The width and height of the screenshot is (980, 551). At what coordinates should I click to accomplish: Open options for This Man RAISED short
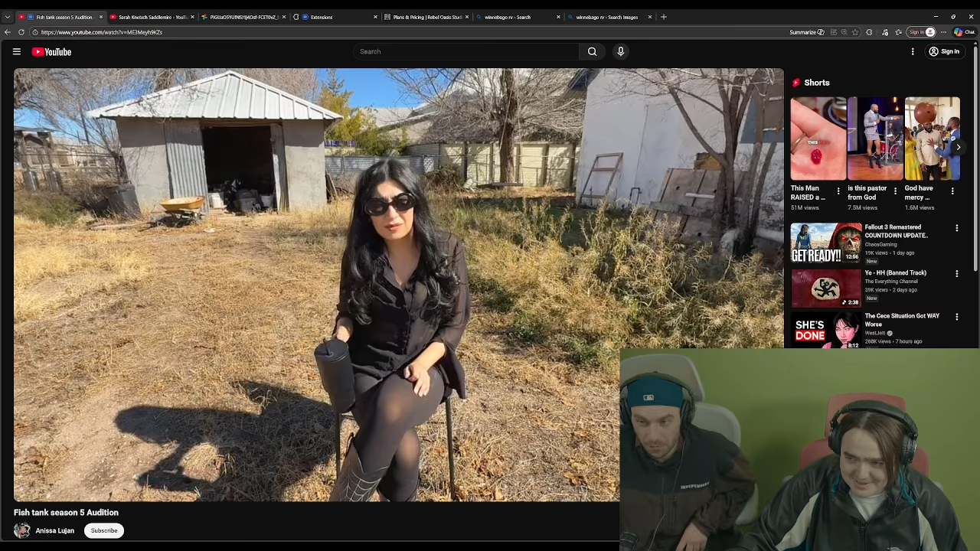[x=838, y=191]
